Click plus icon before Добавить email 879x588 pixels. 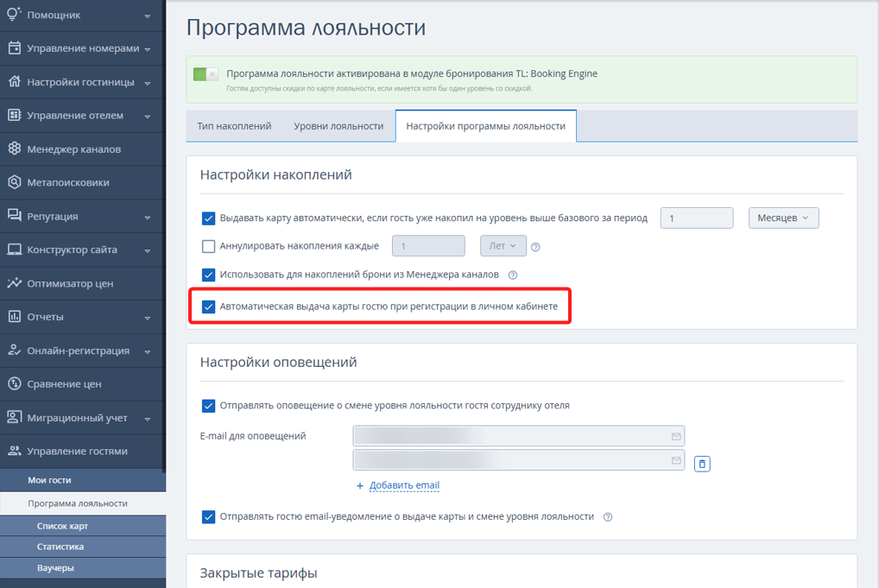click(360, 485)
